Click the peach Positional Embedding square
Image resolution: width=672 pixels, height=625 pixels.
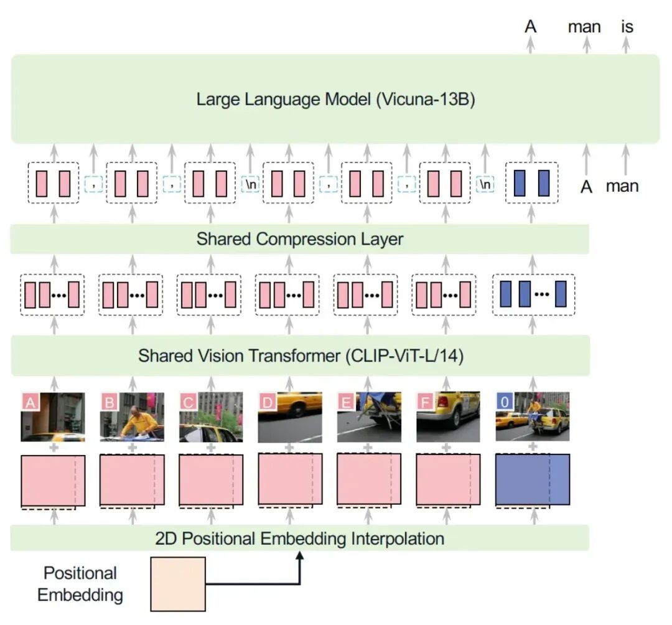[178, 584]
